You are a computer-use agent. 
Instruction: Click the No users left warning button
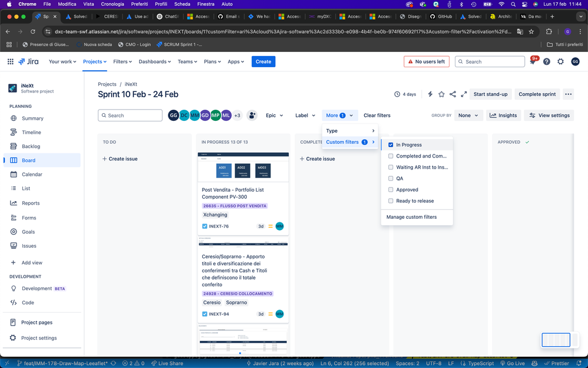427,61
